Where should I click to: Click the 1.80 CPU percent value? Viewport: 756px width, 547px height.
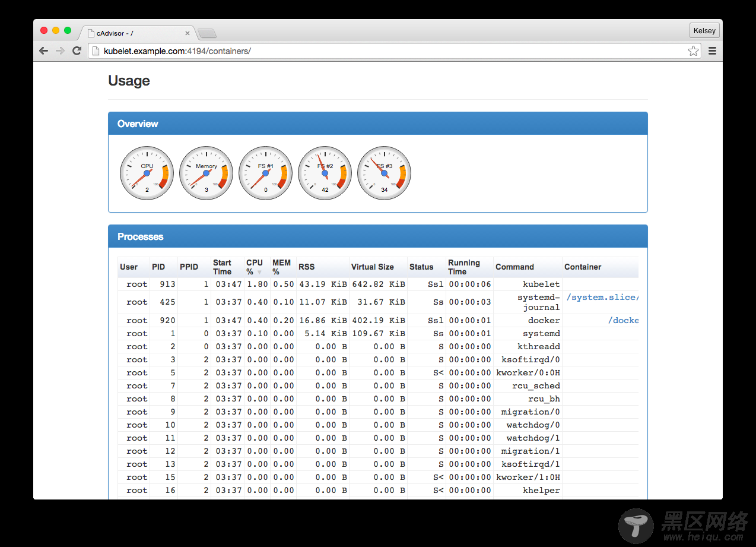[x=258, y=284]
